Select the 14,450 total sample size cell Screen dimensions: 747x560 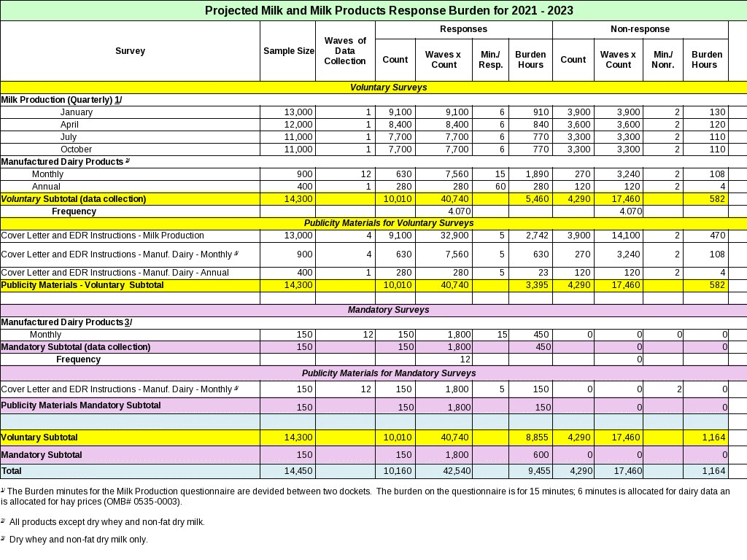click(287, 472)
